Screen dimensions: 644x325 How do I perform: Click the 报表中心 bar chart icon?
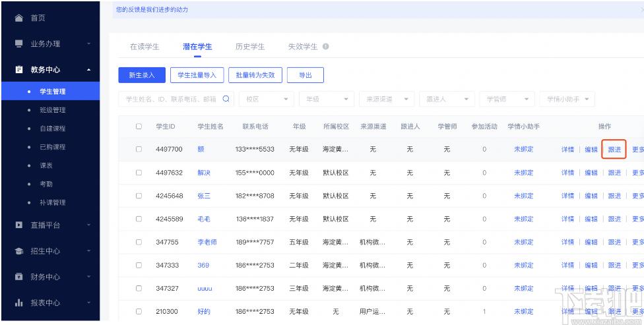coord(19,303)
